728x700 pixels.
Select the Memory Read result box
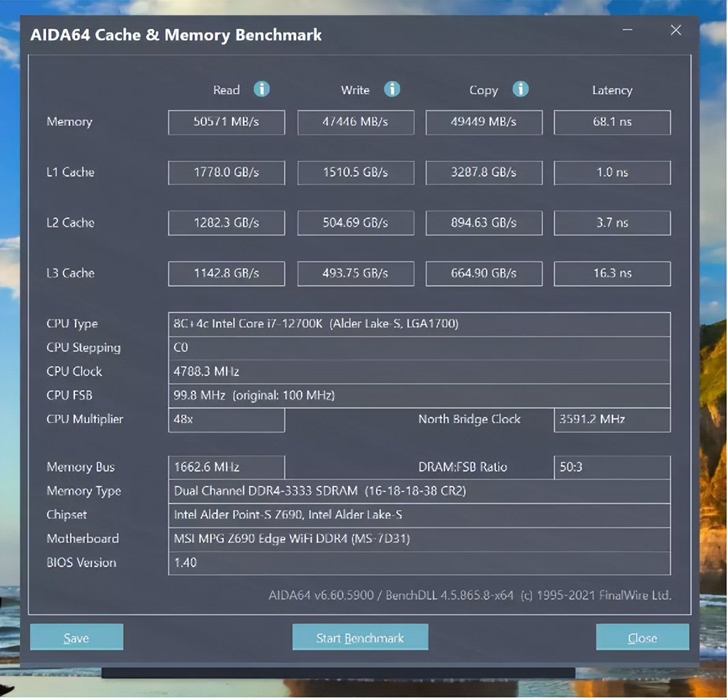pos(226,122)
